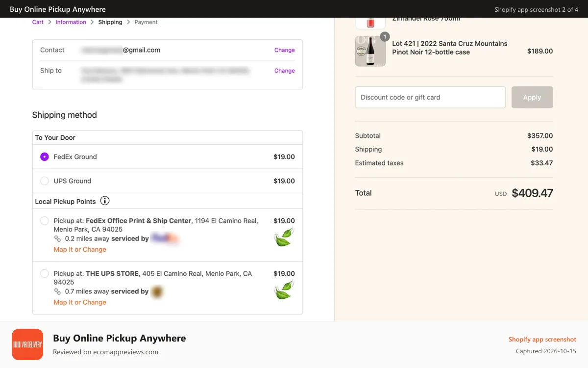Click the To Your Door section header

coord(55,138)
